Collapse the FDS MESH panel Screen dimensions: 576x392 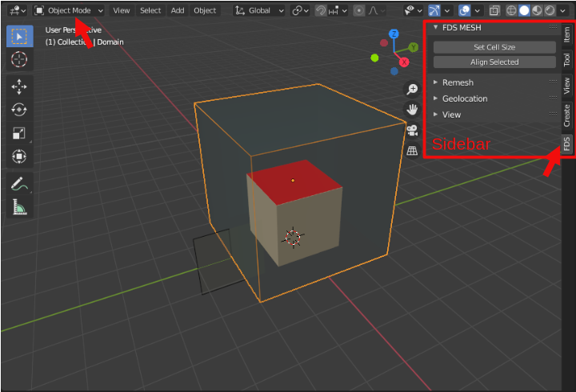[436, 27]
